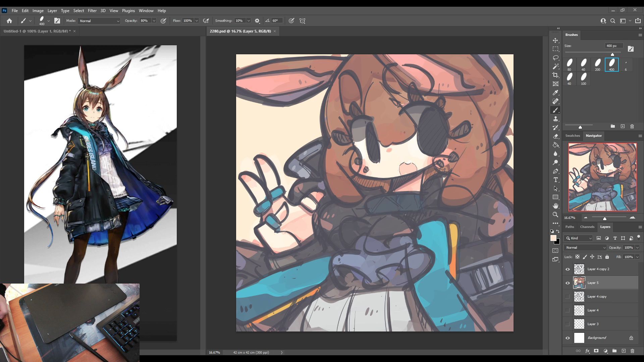Show the Layer 4 copy layer

(x=568, y=297)
